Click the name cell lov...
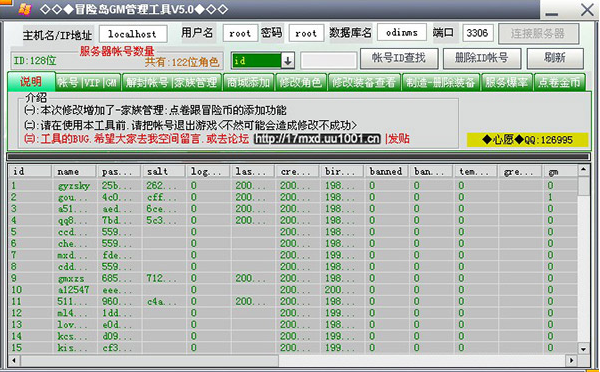Image resolution: width=600 pixels, height=372 pixels. (72, 325)
